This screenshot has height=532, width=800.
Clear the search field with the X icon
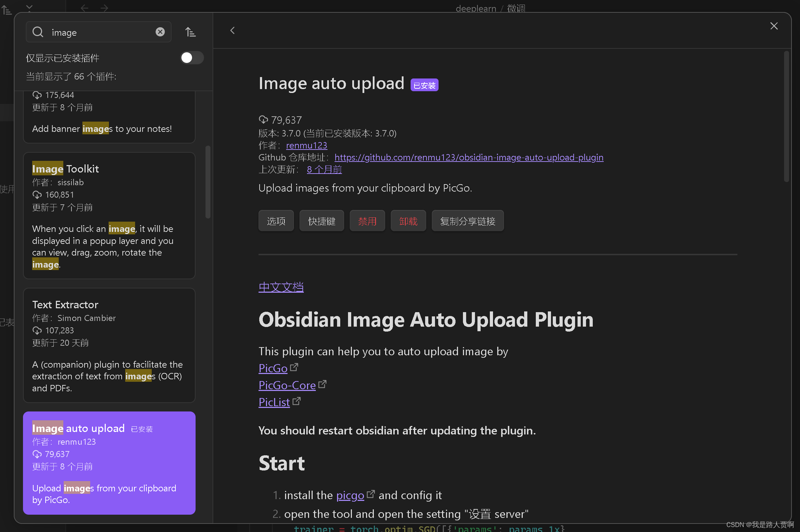click(x=160, y=32)
